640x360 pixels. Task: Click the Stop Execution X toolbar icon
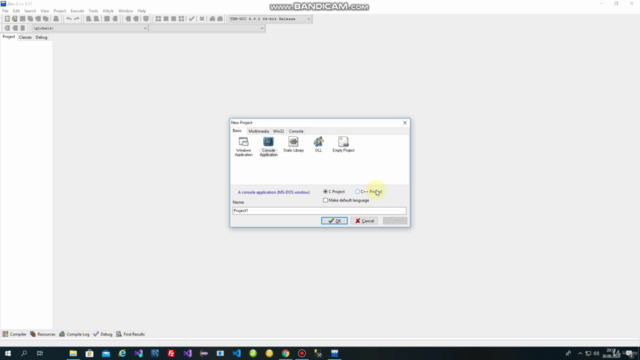[x=202, y=19]
